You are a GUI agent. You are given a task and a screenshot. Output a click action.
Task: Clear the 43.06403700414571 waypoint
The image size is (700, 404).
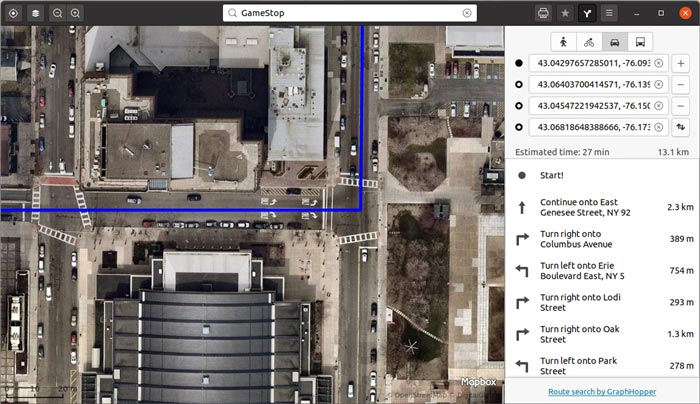pos(658,84)
